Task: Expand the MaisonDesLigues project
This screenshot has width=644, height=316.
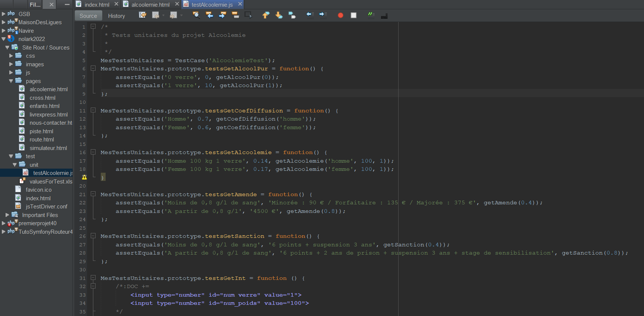Action: (4, 22)
